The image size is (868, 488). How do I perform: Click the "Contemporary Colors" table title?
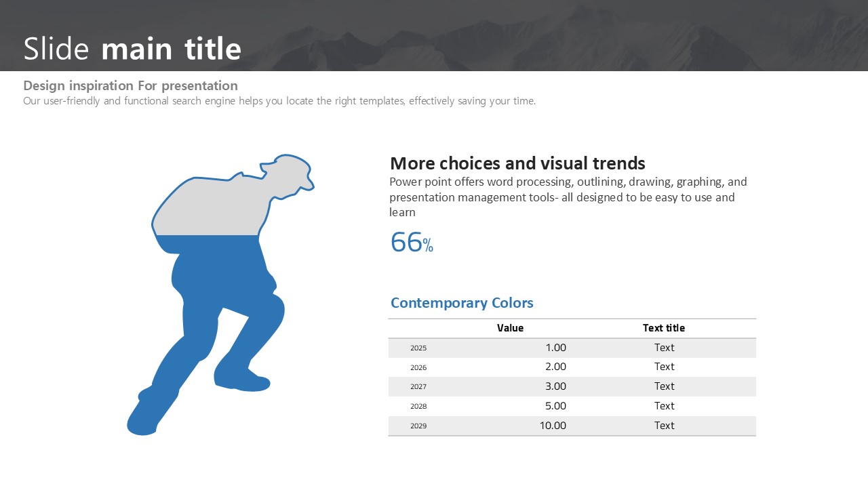(462, 303)
